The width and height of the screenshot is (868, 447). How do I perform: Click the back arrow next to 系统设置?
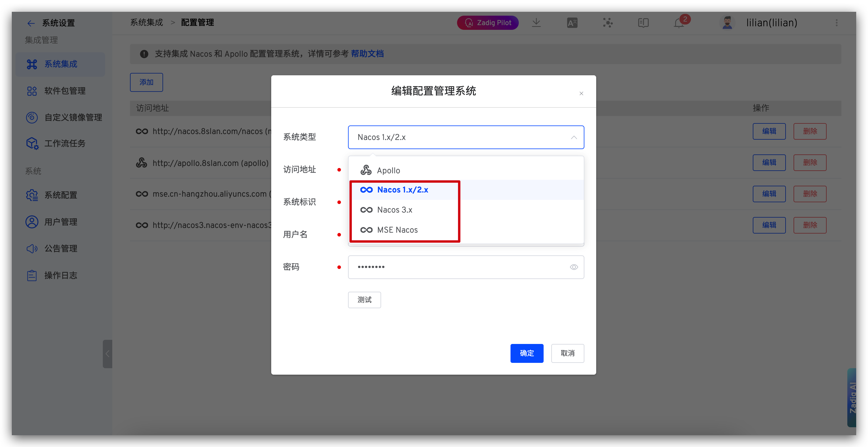click(31, 23)
